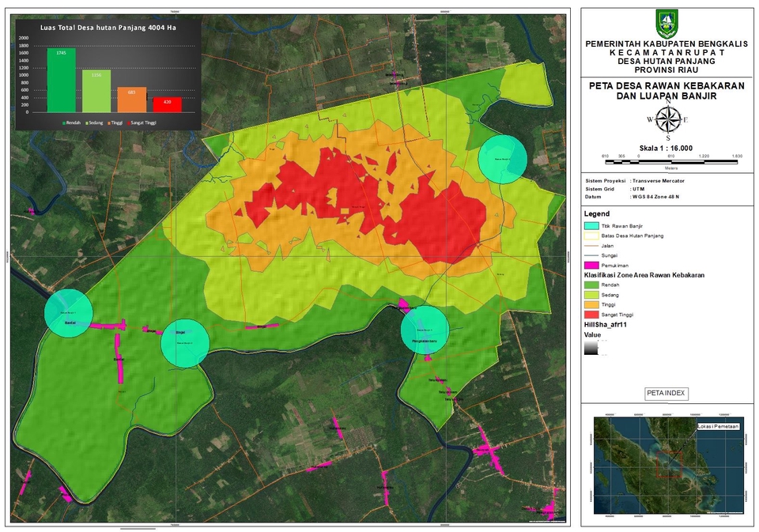The width and height of the screenshot is (759, 532).
Task: Click the light green 1156 bar in the chart
Action: tap(96, 92)
